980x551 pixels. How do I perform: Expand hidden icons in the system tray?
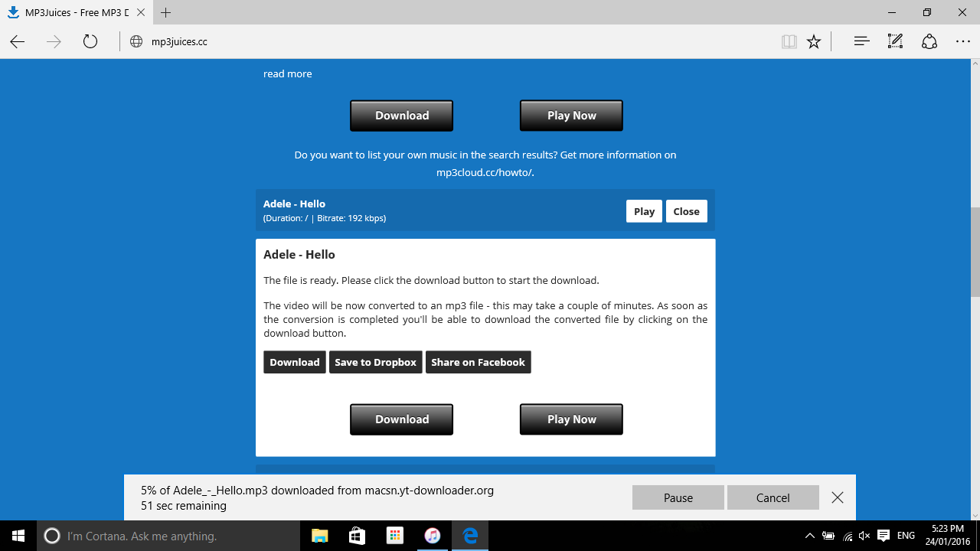[x=809, y=536]
